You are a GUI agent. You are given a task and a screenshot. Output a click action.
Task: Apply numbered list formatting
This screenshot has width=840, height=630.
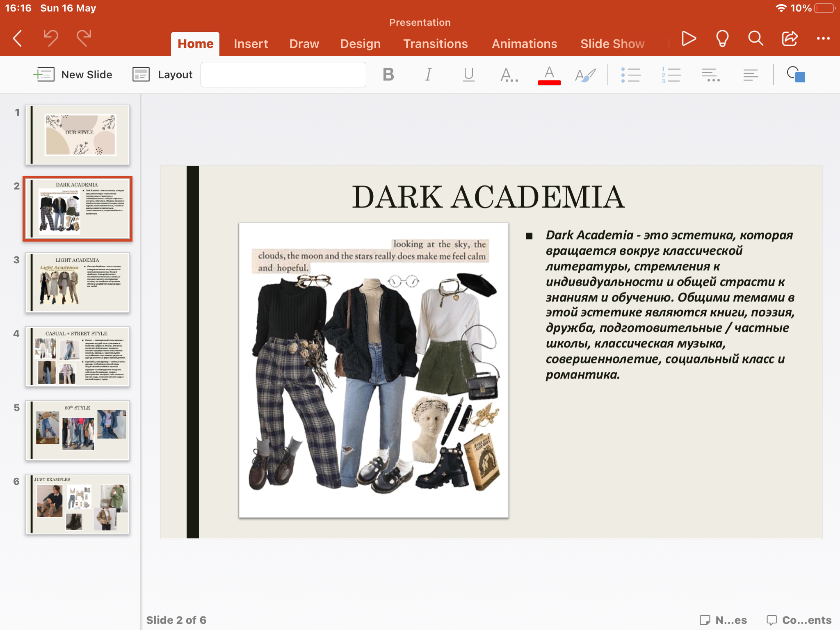pos(671,75)
